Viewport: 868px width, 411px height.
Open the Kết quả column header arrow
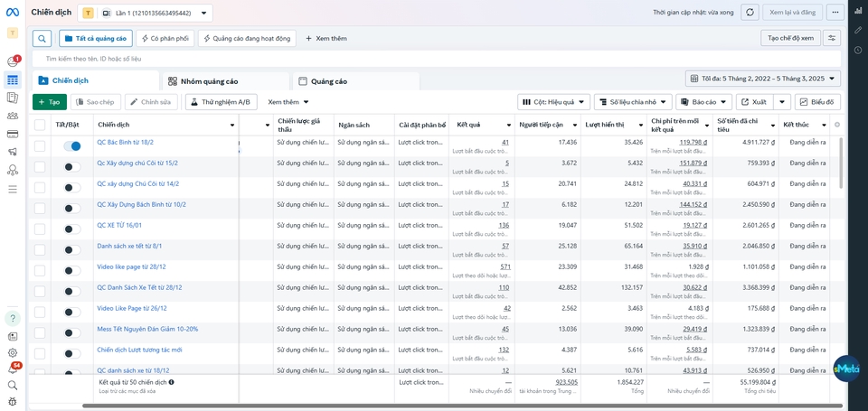(509, 126)
